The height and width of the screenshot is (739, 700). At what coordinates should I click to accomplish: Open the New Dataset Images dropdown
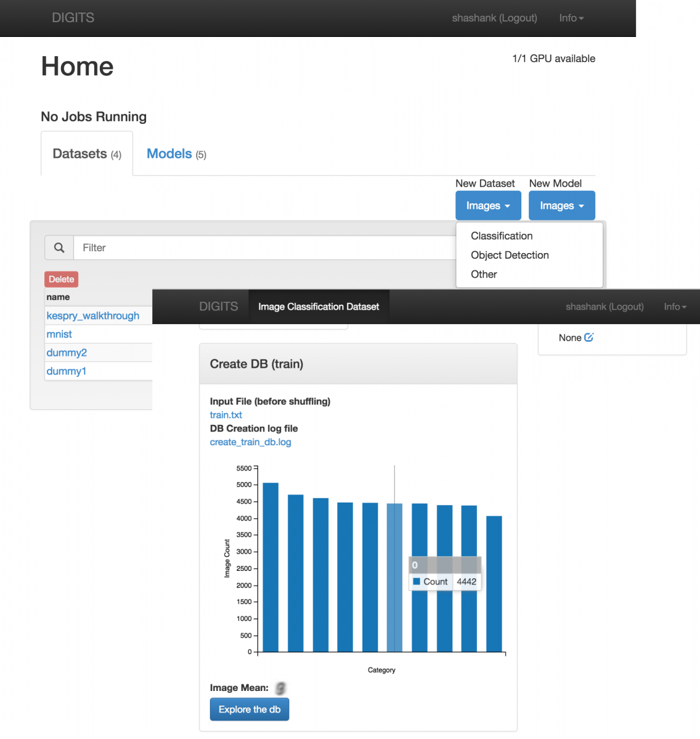point(487,206)
